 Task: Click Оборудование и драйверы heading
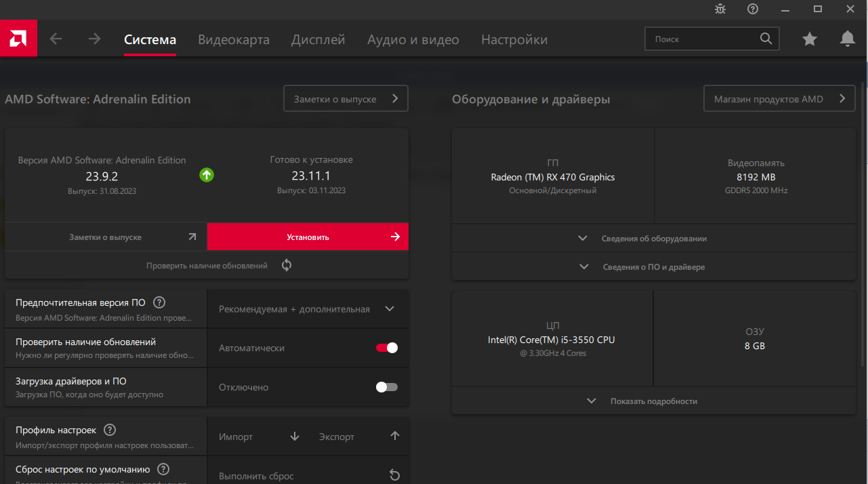531,99
